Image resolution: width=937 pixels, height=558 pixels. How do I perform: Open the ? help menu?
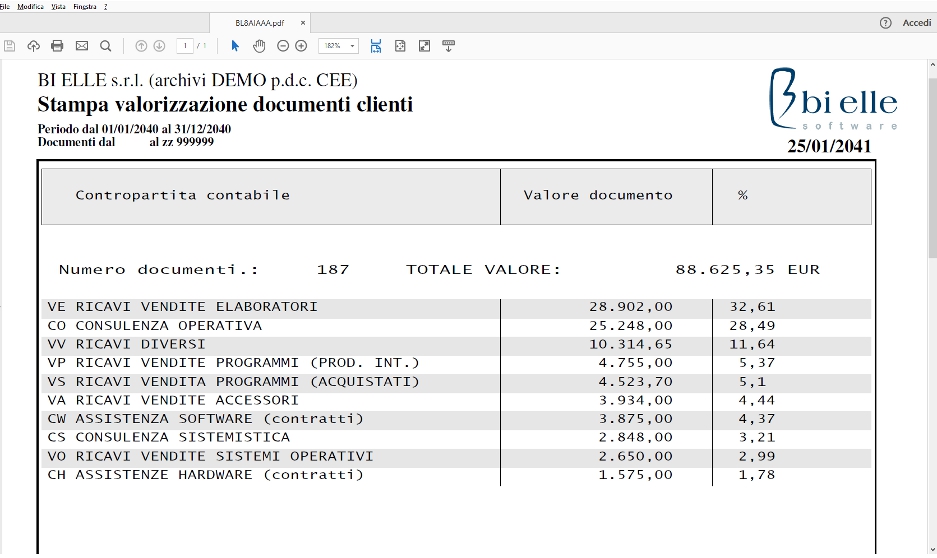coord(106,7)
